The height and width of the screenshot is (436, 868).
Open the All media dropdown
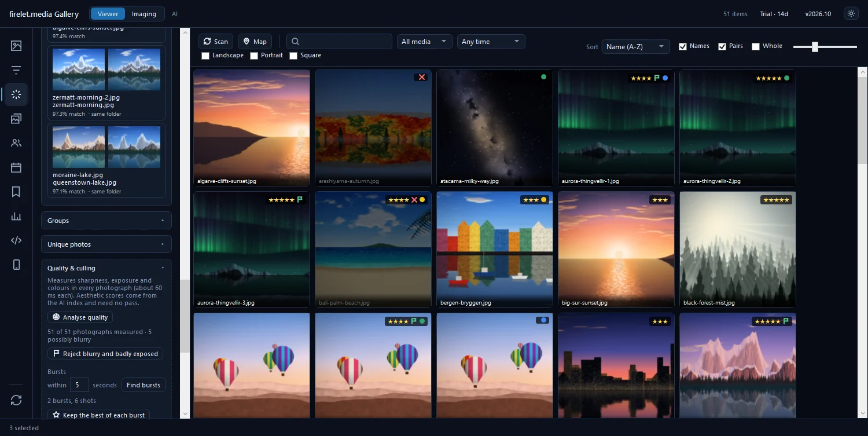425,42
